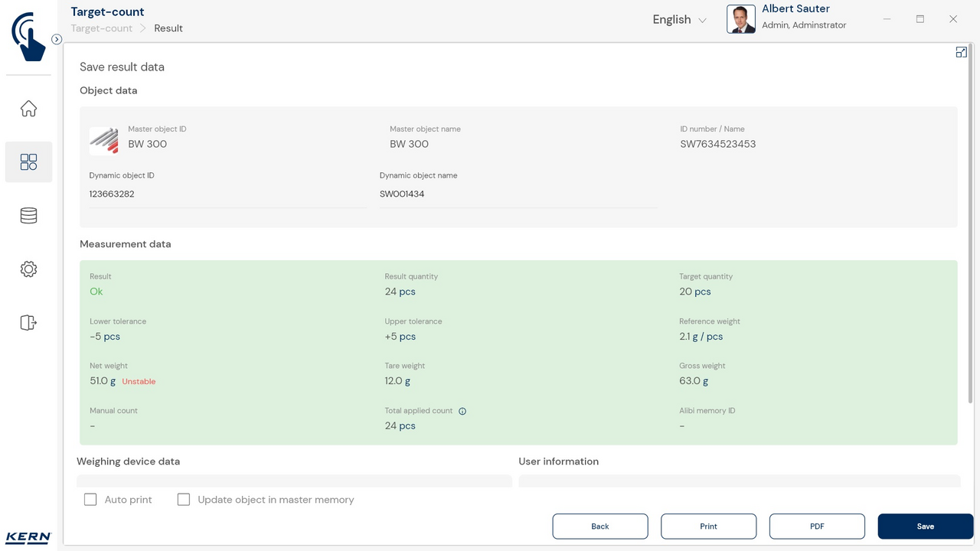Click the Save button

[x=925, y=527]
